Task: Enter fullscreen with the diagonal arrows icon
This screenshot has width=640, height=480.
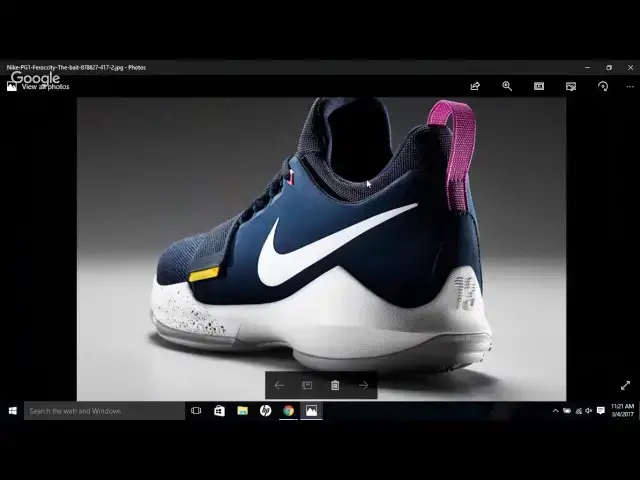Action: (625, 385)
